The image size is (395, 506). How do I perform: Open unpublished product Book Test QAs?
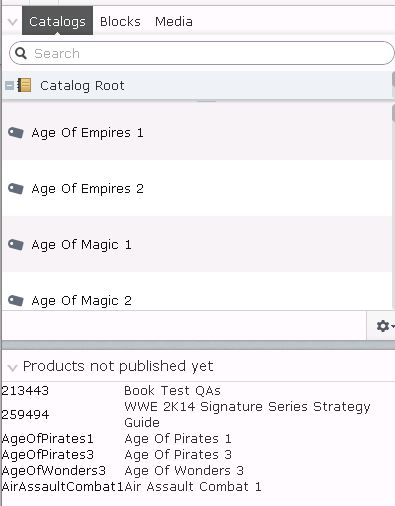172,390
